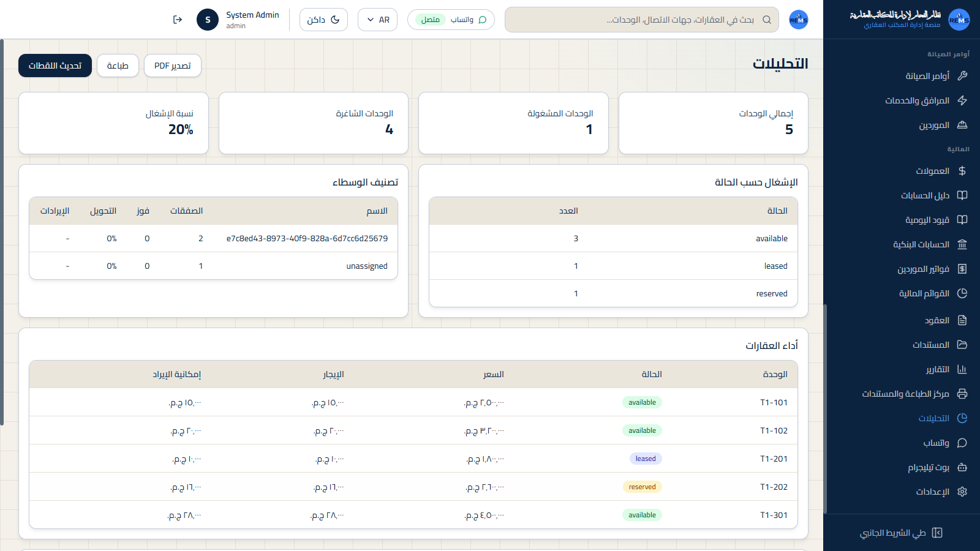Screen dimensions: 980x551
Task: Open the AR language dropdown
Action: (377, 20)
